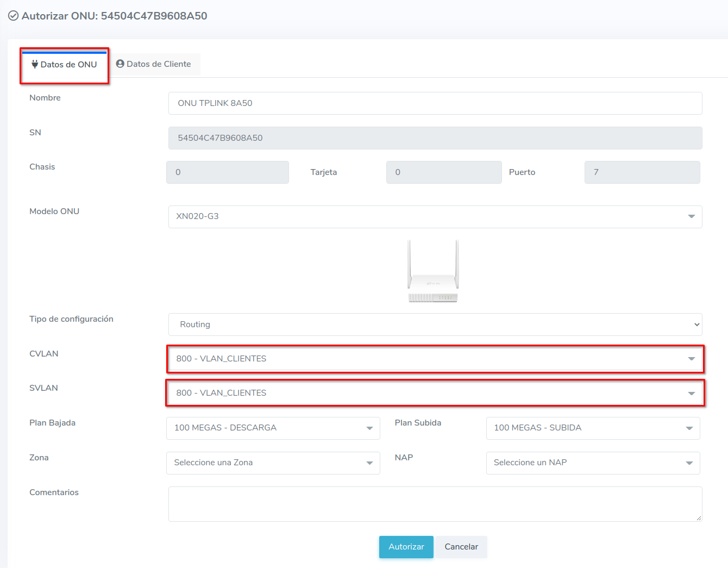Expand the Tipo de configuración Routing select
Image resolution: width=728 pixels, height=568 pixels.
click(x=435, y=324)
